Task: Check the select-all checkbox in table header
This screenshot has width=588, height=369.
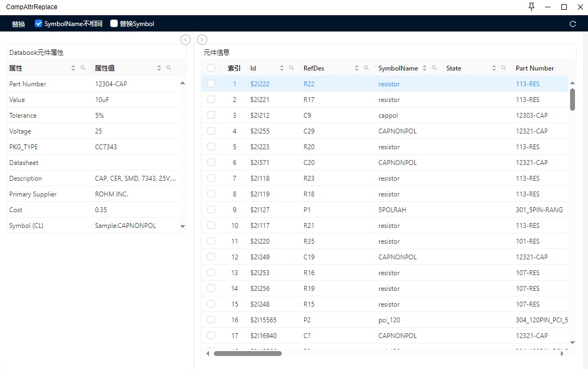Action: click(x=211, y=68)
